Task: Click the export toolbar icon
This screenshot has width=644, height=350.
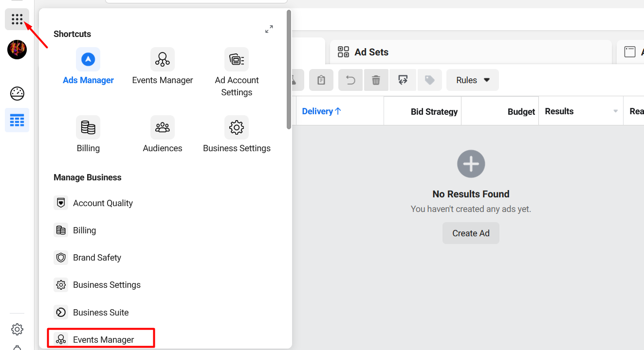Action: [x=403, y=80]
